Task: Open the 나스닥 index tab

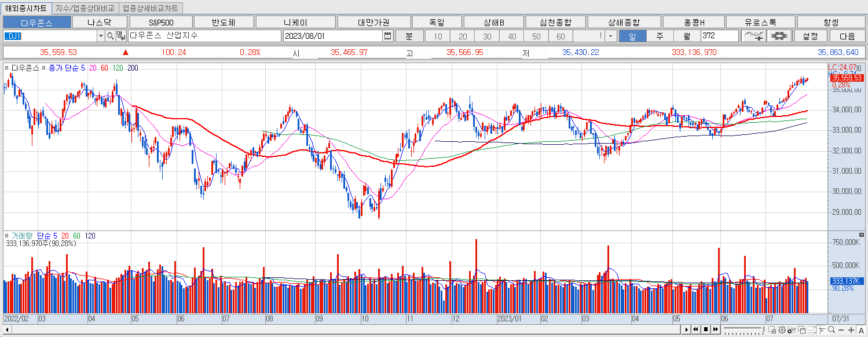Action: (x=100, y=21)
